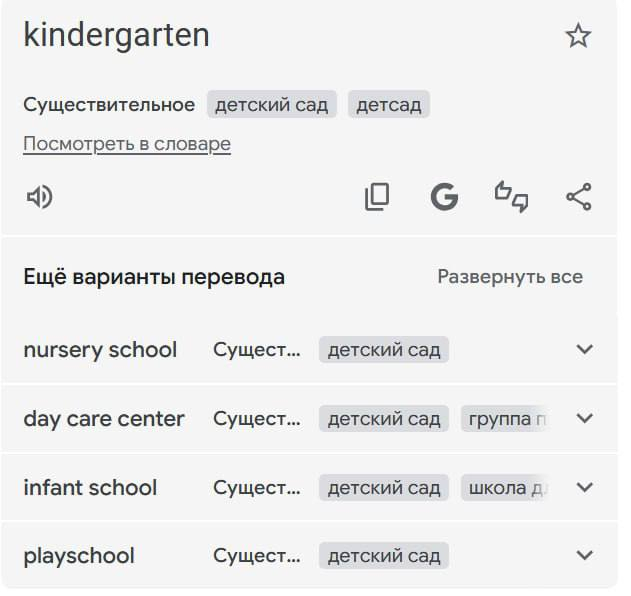The image size is (631, 596).
Task: Click 'группа' chip in day care row
Action: [x=505, y=419]
